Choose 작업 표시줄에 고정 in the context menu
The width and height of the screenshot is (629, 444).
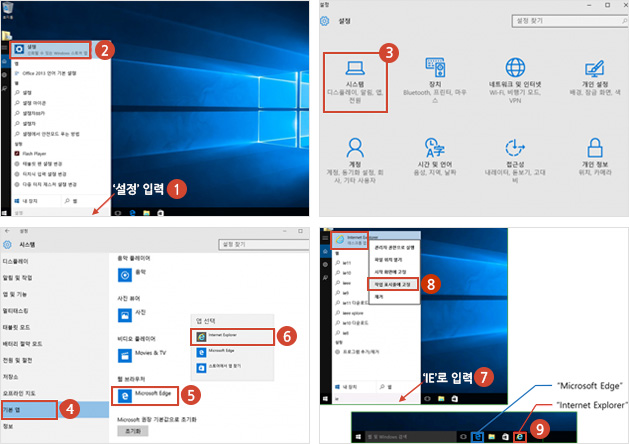coord(393,284)
